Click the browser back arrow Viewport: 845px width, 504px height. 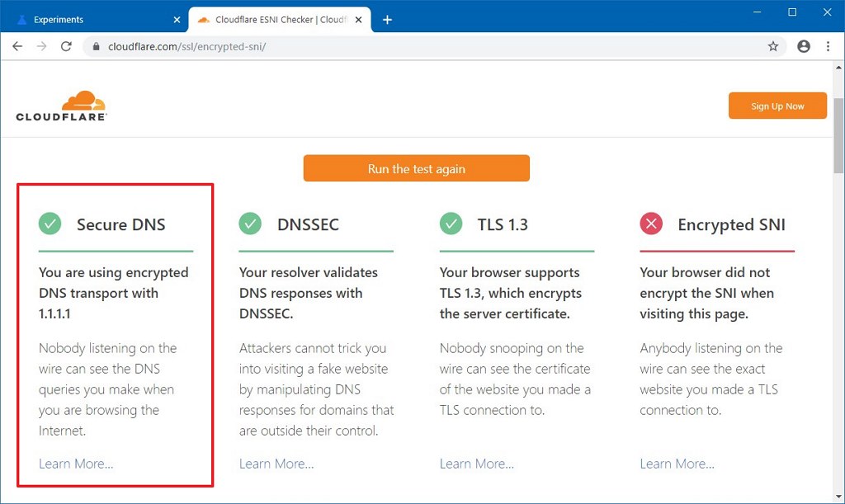[17, 46]
